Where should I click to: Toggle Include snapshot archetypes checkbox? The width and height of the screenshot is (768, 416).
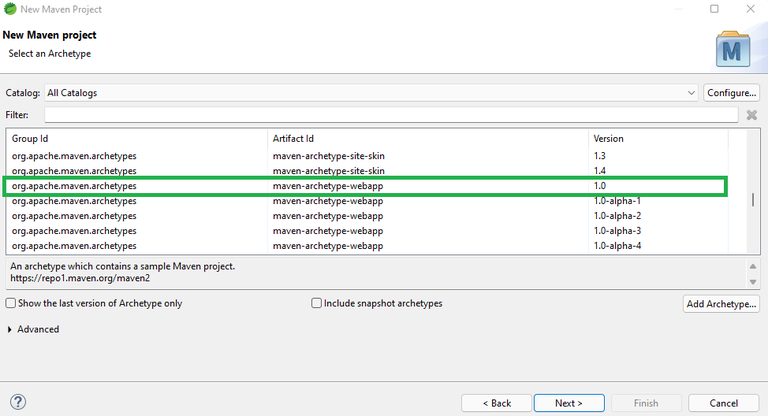316,303
